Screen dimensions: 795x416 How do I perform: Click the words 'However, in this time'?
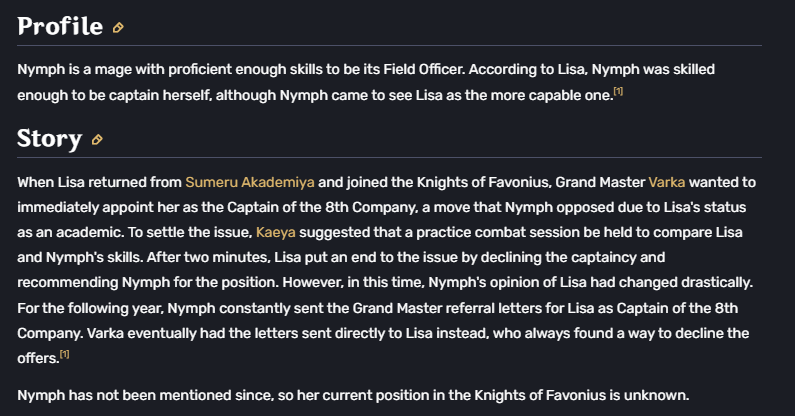click(x=353, y=283)
